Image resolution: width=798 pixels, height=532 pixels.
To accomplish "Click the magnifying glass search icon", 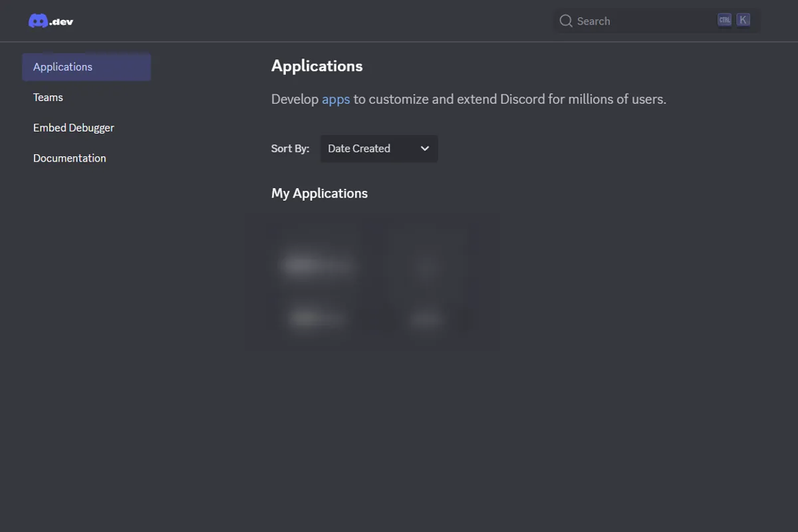I will pyautogui.click(x=566, y=21).
